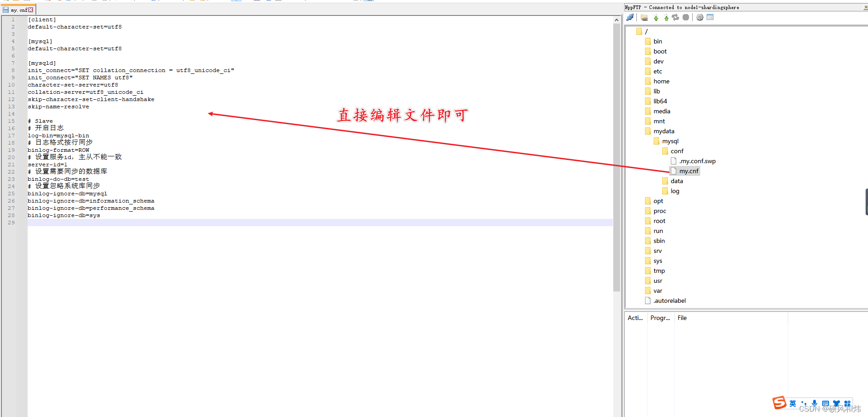
Task: Show the NppFTP messages window
Action: pyautogui.click(x=709, y=17)
